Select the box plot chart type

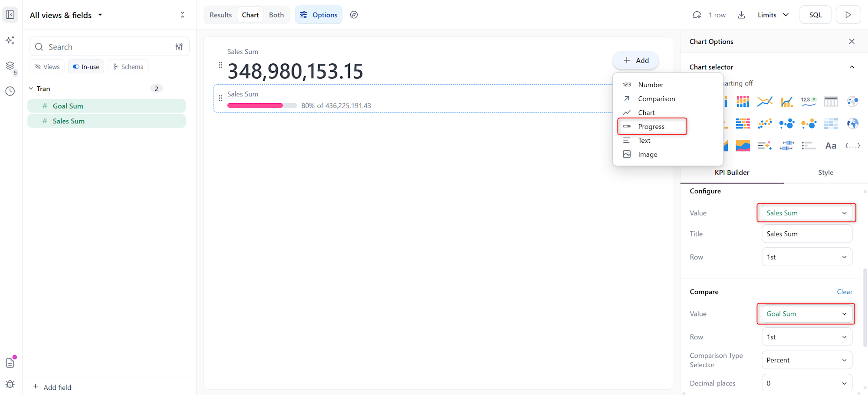786,146
